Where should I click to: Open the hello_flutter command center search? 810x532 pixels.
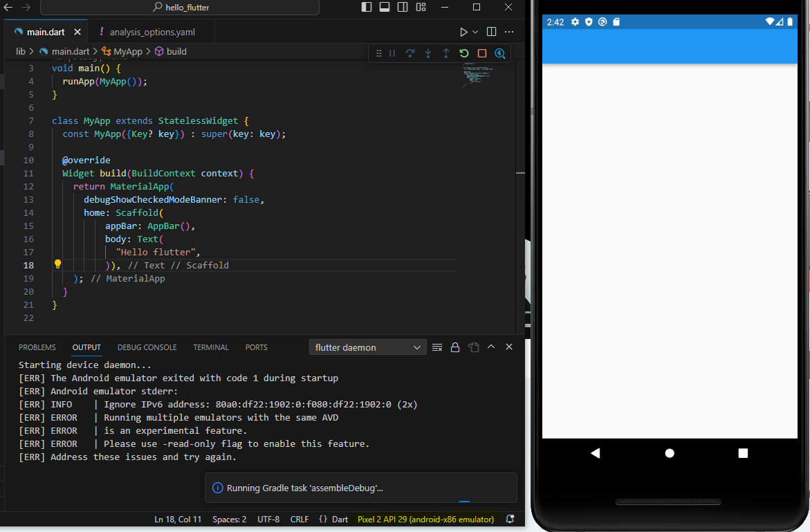[x=180, y=7]
